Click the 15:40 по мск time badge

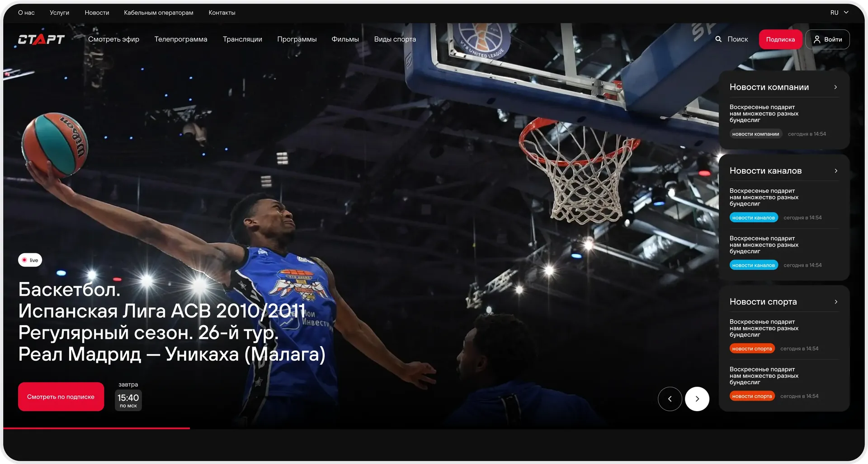point(128,400)
